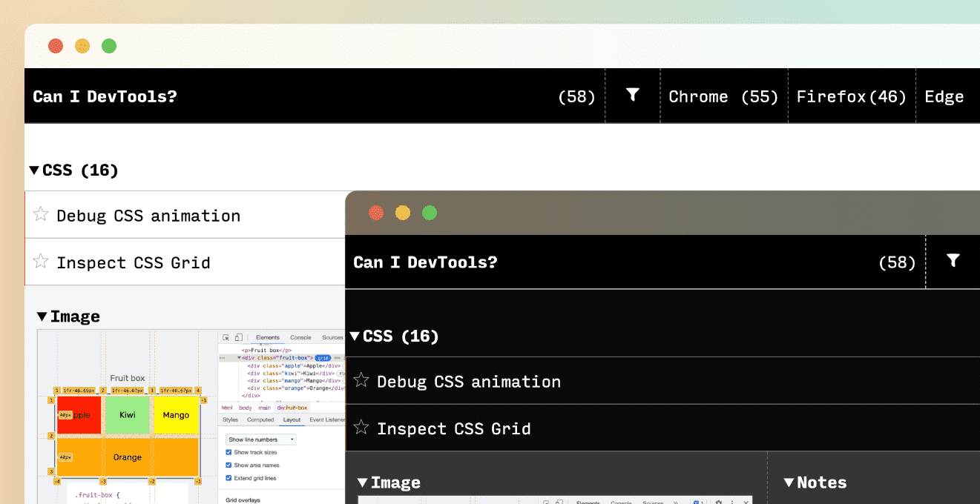Viewport: 980px width, 504px height.
Task: Click the Fruit box heading above the grid
Action: coord(128,378)
